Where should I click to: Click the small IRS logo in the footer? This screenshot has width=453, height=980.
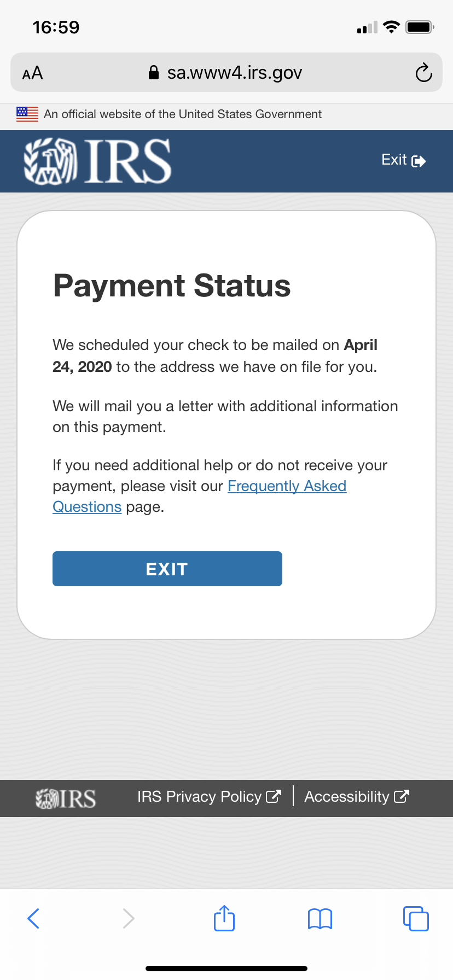click(x=66, y=798)
